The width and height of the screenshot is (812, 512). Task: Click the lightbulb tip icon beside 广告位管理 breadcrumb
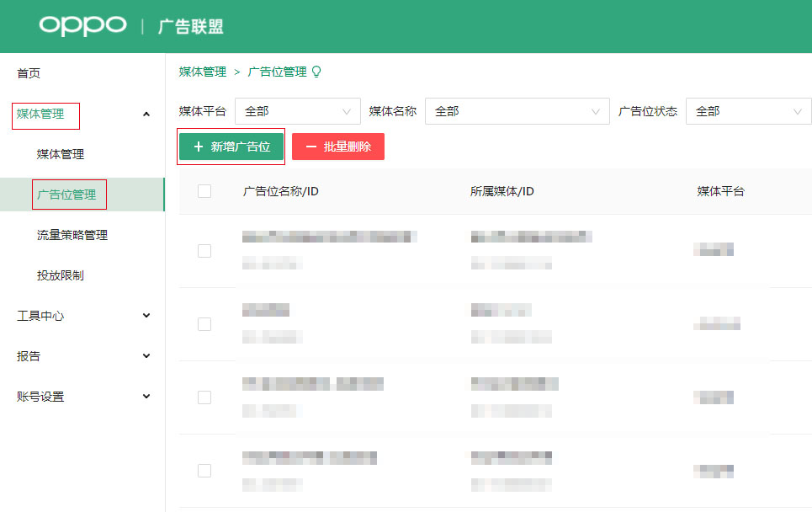click(315, 72)
